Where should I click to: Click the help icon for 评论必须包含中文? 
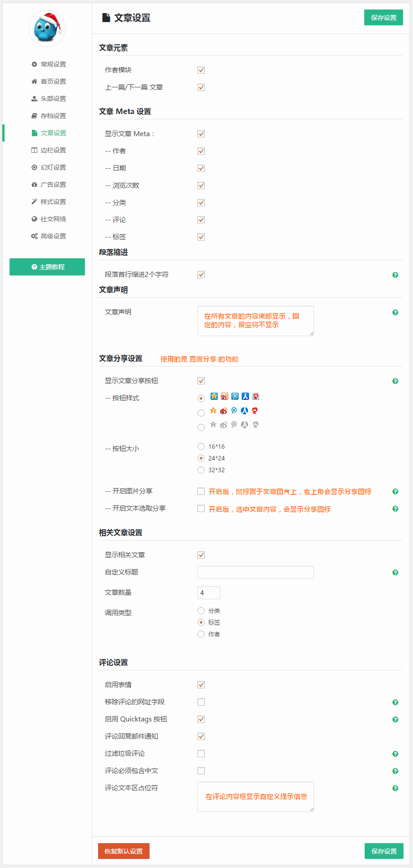click(x=395, y=771)
